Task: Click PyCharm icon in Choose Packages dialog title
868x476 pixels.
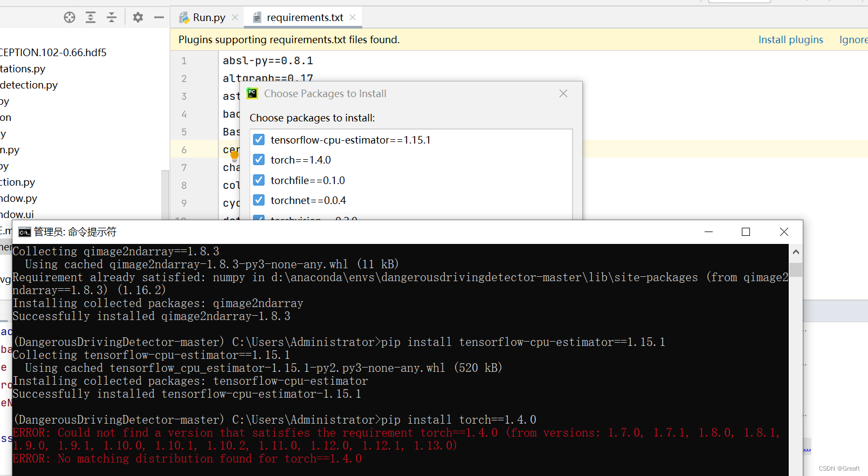Action: pos(252,93)
